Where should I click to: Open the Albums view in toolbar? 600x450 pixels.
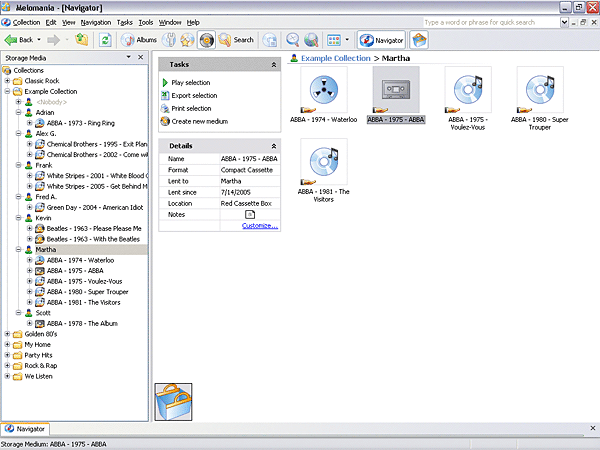pos(139,40)
